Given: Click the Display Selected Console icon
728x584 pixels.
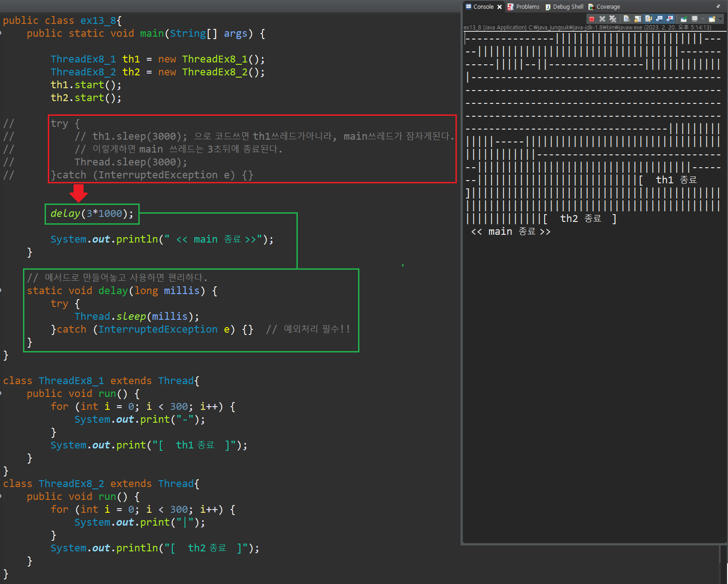Looking at the screenshot, I should point(694,19).
